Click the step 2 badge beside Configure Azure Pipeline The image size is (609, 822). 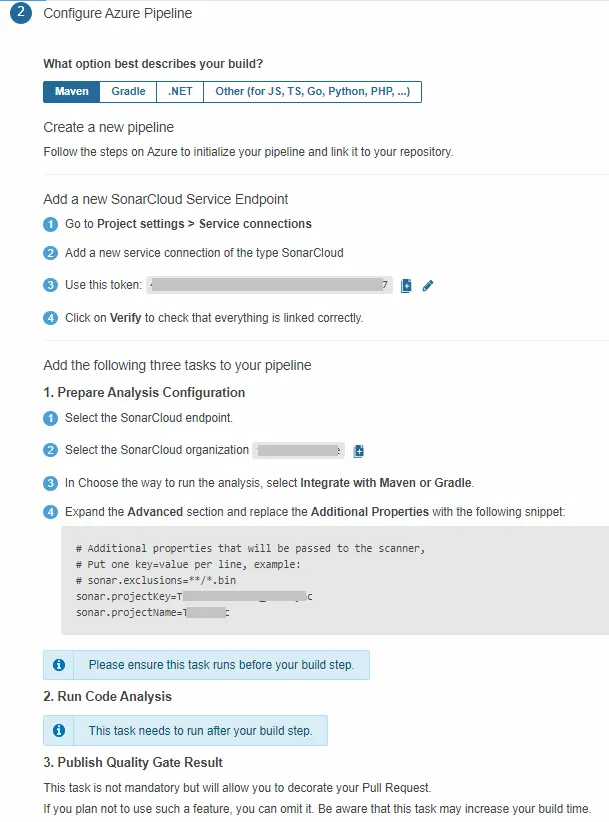20,14
